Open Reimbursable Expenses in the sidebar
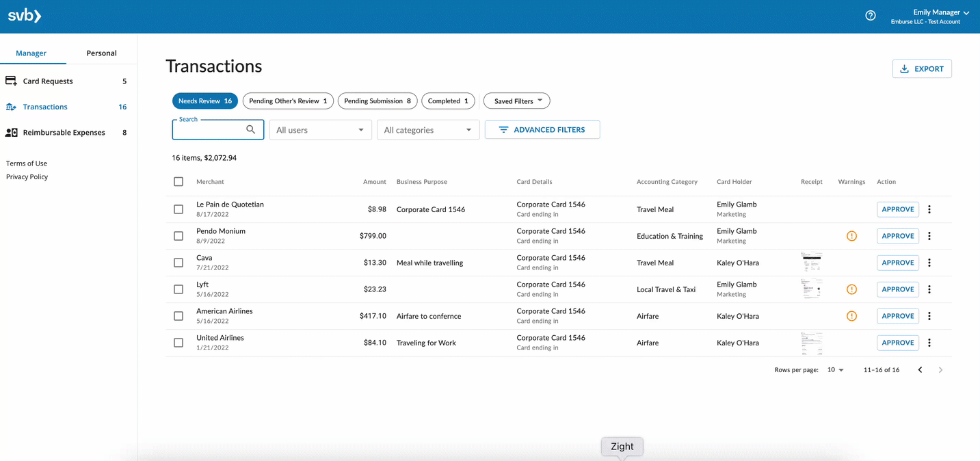Viewport: 980px width, 461px height. click(66, 133)
